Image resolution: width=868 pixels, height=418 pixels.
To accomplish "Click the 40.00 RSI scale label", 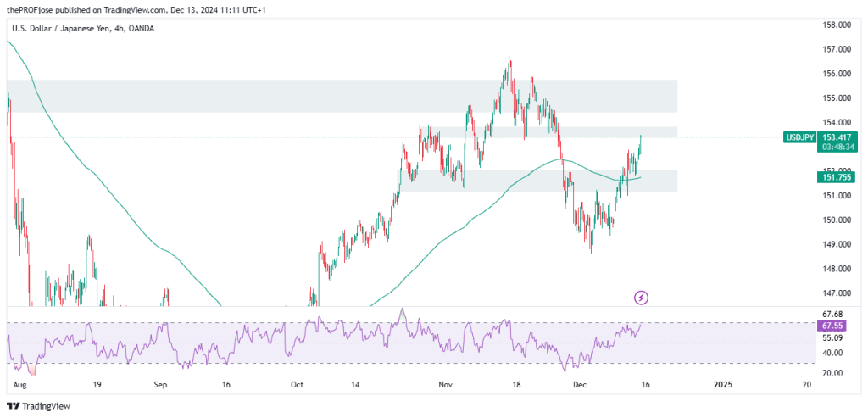I will [x=832, y=353].
